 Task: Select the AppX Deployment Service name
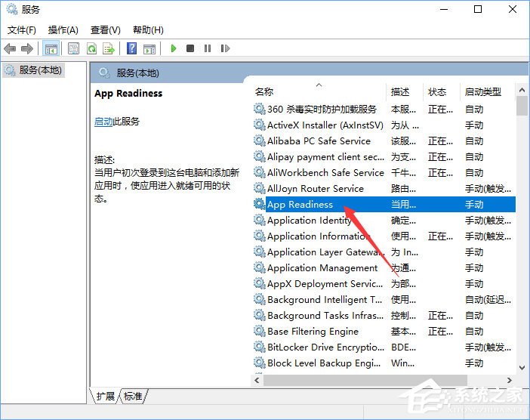point(325,284)
